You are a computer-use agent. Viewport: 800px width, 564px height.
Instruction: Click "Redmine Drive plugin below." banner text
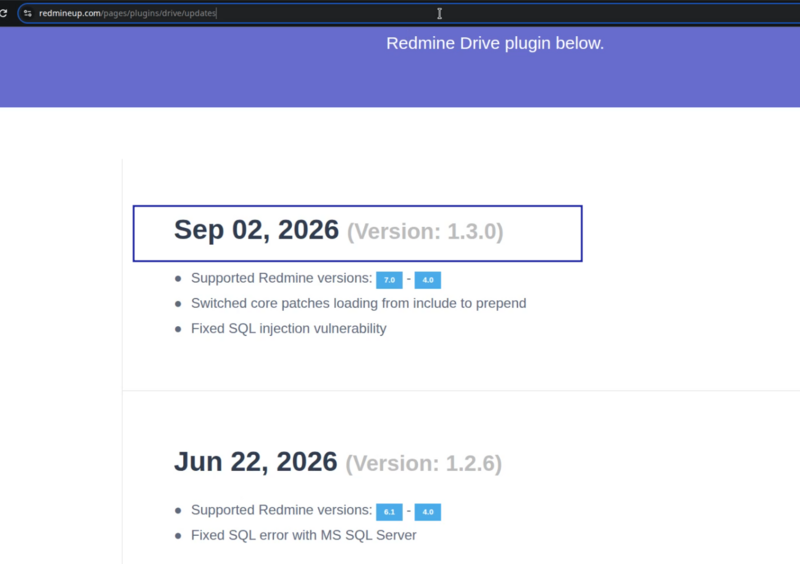(x=495, y=43)
